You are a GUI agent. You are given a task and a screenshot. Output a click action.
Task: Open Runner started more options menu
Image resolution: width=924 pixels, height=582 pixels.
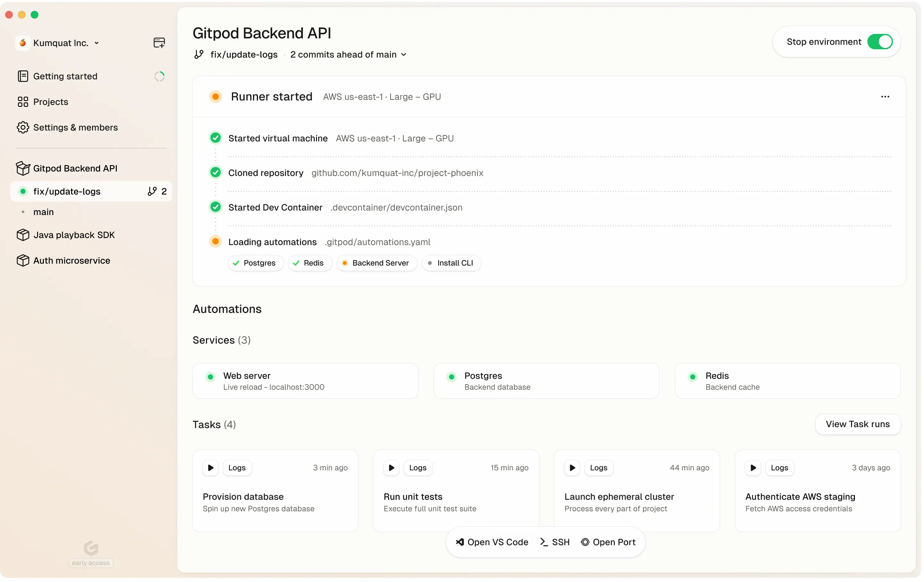coord(885,97)
